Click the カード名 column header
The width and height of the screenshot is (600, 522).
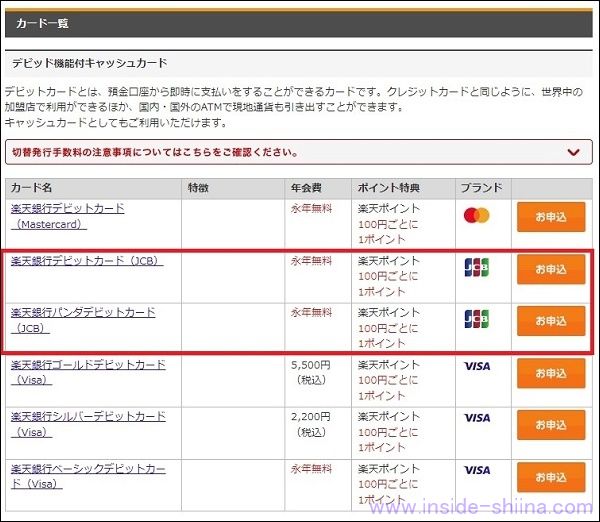[93, 188]
